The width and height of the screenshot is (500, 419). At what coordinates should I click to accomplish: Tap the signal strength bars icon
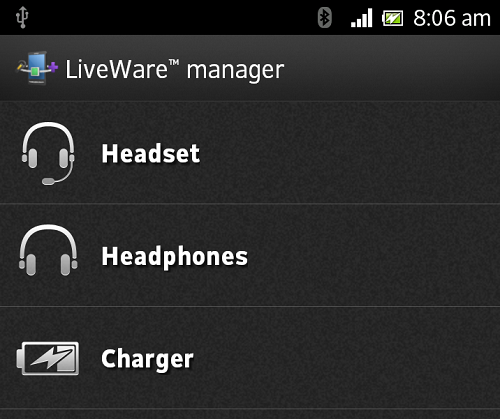(362, 18)
